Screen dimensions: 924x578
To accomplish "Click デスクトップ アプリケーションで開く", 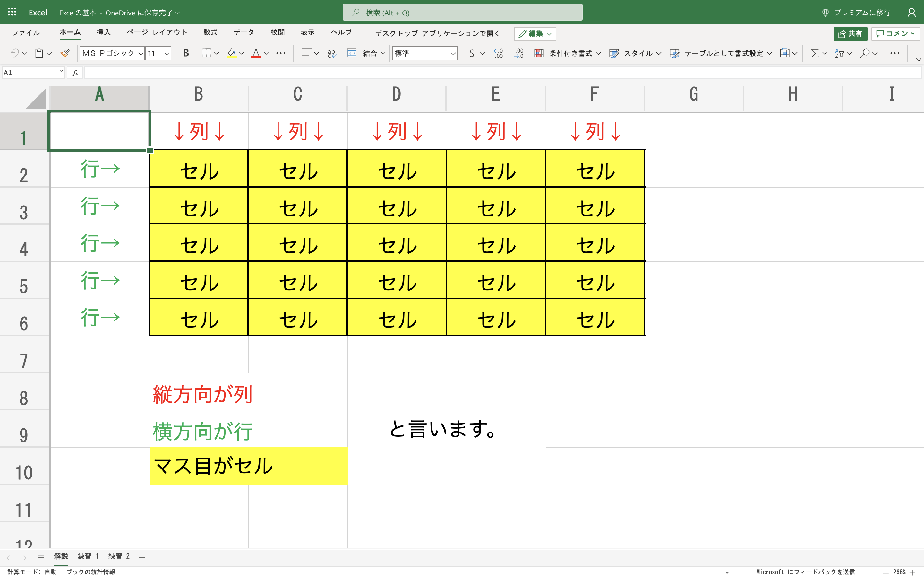I will coord(438,33).
